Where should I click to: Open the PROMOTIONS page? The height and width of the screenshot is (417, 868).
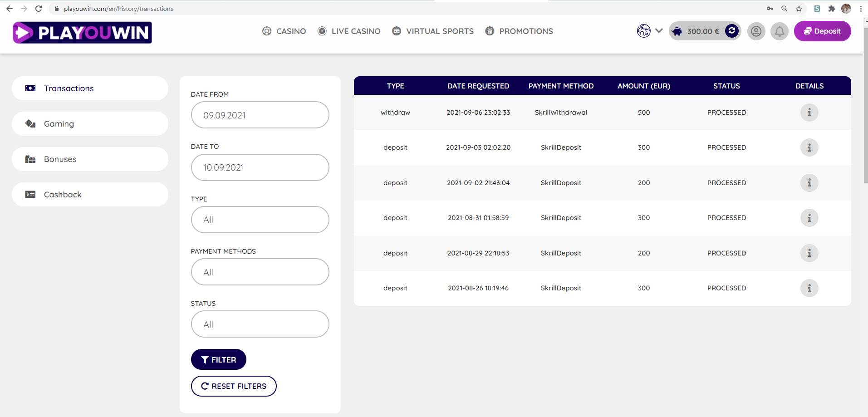[x=519, y=31]
